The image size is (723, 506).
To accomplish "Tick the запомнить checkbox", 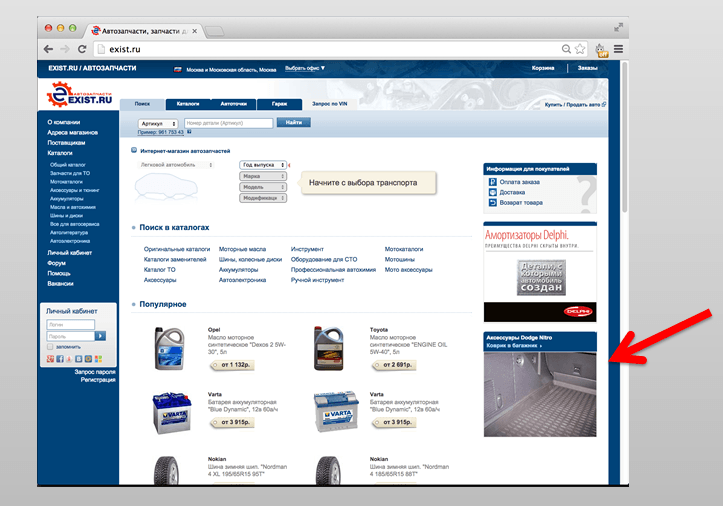I will tap(49, 346).
